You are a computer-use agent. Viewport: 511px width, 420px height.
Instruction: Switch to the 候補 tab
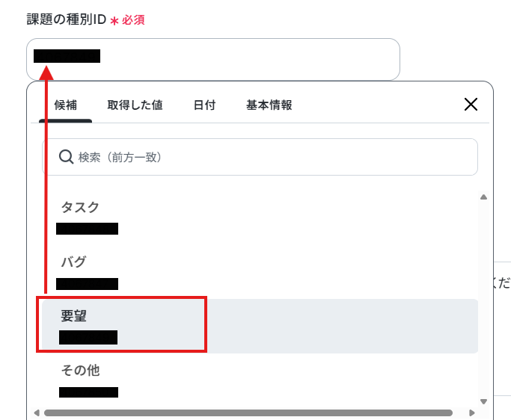point(66,105)
